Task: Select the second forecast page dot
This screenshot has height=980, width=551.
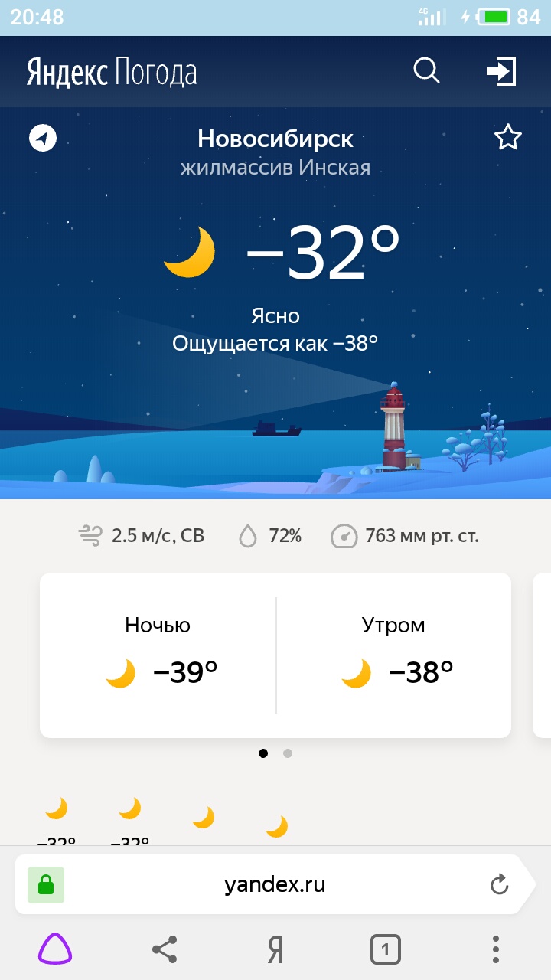Action: tap(288, 753)
